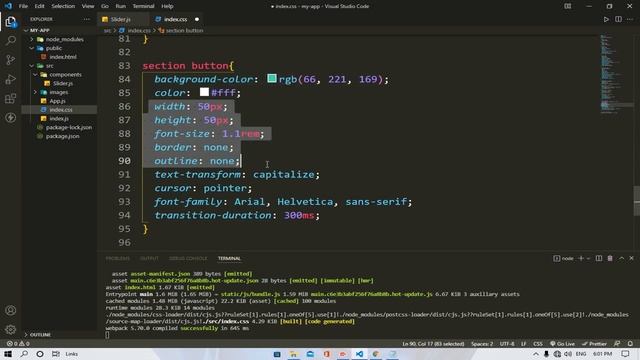
Task: Close the terminal panel
Action: coord(631,258)
